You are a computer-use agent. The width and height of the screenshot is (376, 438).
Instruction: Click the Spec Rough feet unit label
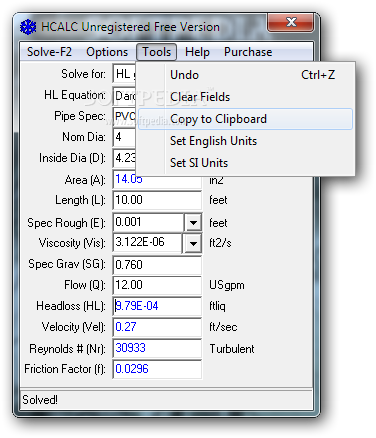coord(218,223)
